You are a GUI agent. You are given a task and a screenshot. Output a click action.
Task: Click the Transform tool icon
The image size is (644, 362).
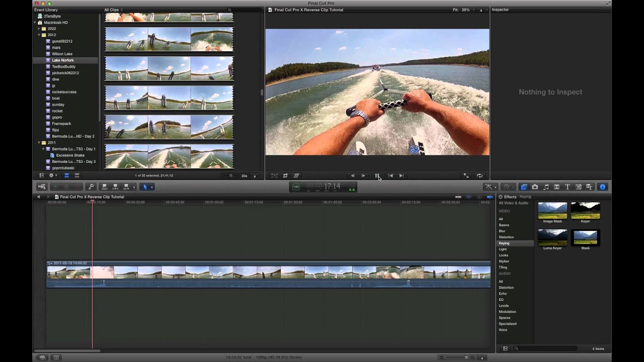[274, 175]
